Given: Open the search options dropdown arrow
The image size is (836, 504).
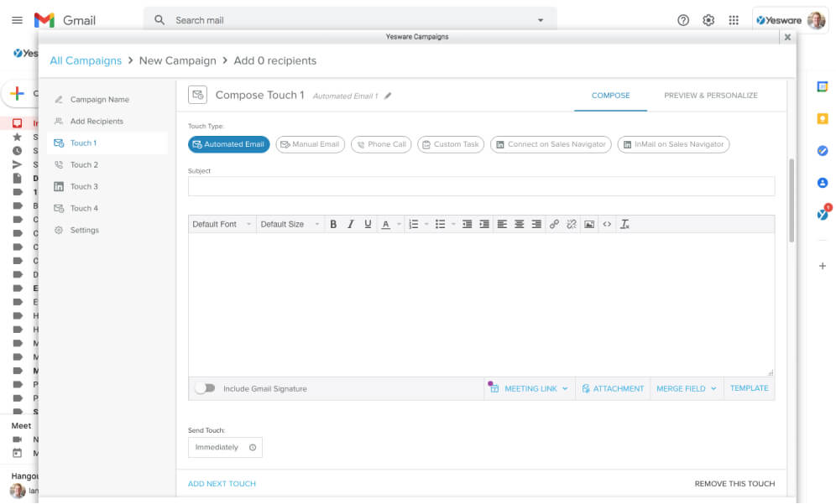Looking at the screenshot, I should pyautogui.click(x=540, y=20).
